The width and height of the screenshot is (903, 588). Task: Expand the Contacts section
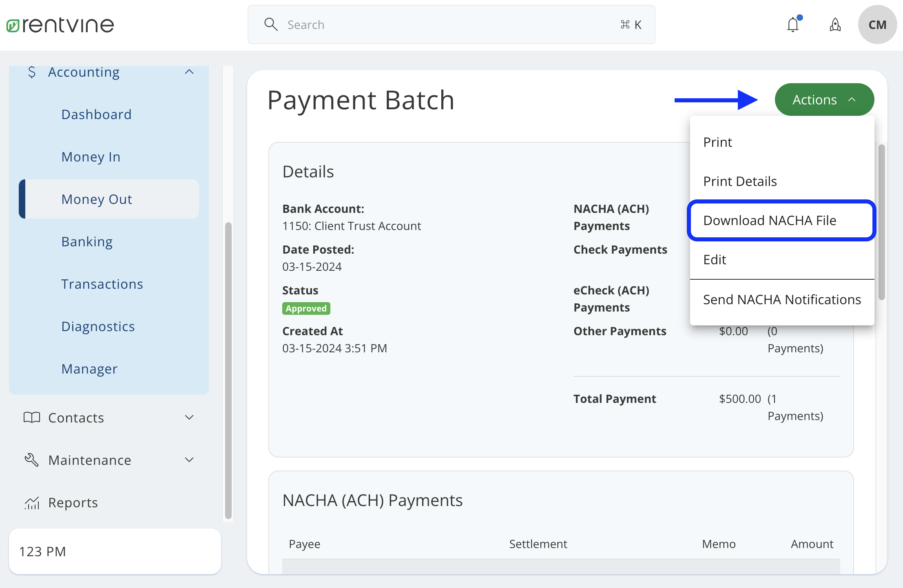click(189, 418)
